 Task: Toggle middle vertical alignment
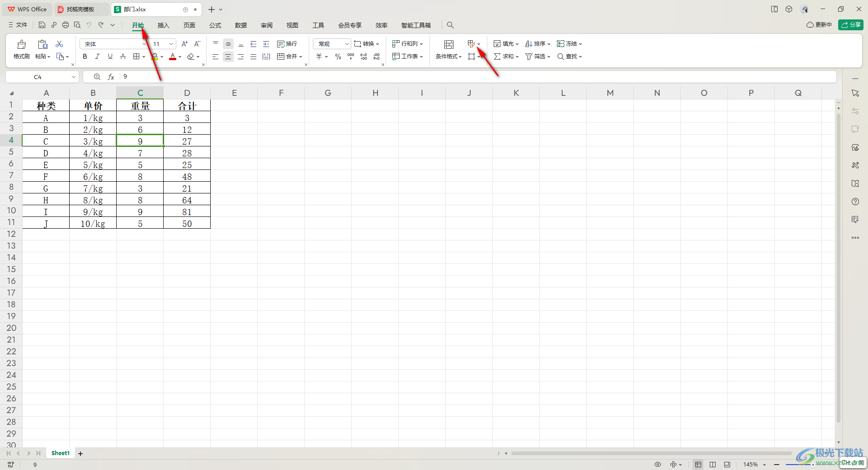coord(228,44)
